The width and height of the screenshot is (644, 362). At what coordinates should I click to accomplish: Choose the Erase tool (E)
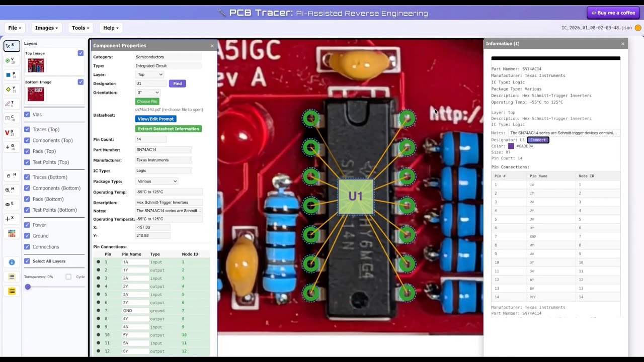[12, 204]
